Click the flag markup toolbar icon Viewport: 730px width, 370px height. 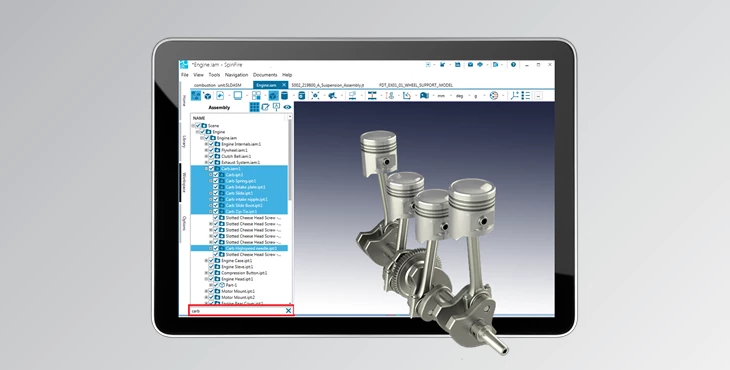pyautogui.click(x=424, y=95)
